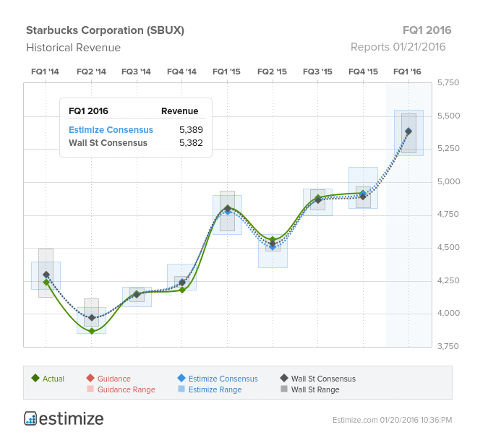Toggle the Wall St Consensus legend label
The height and width of the screenshot is (448, 488).
point(323,379)
